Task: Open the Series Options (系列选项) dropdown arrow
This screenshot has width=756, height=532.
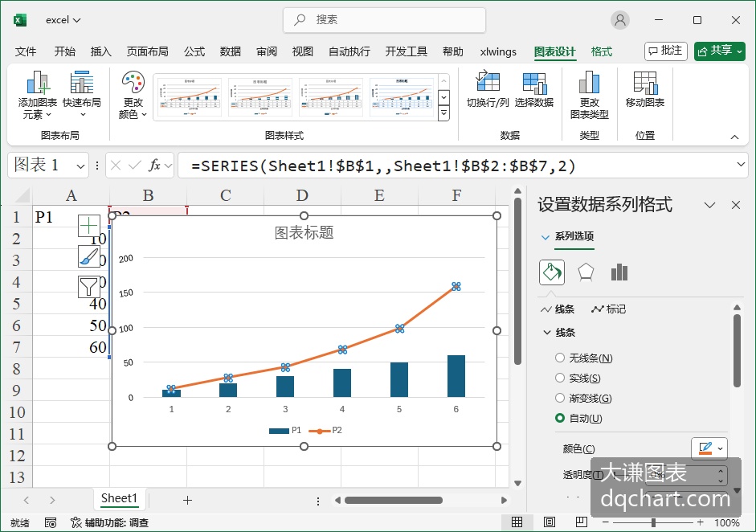Action: (546, 237)
